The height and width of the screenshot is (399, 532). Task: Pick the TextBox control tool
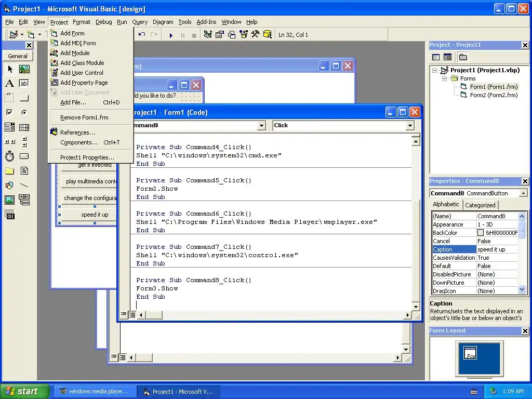24,84
